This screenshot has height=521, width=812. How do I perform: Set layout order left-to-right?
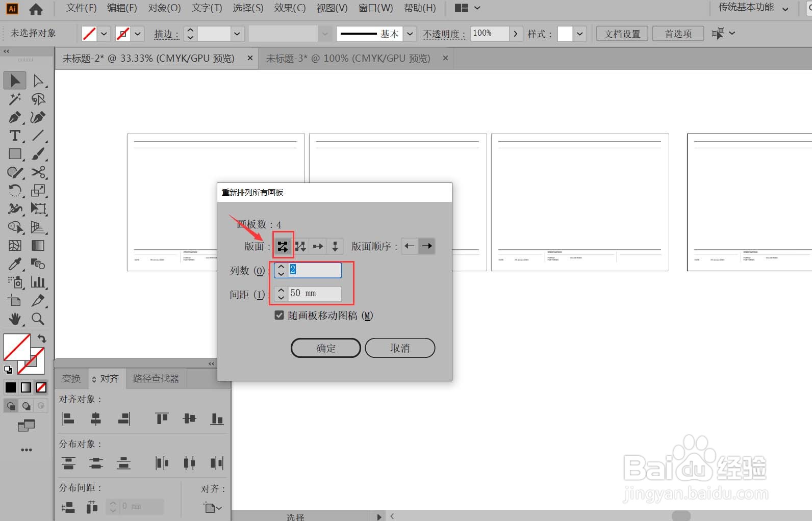click(426, 246)
